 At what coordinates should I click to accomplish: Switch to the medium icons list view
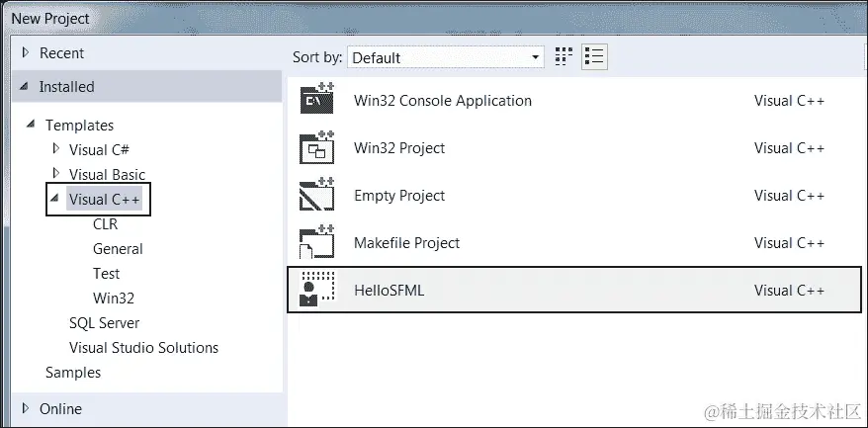pos(594,56)
